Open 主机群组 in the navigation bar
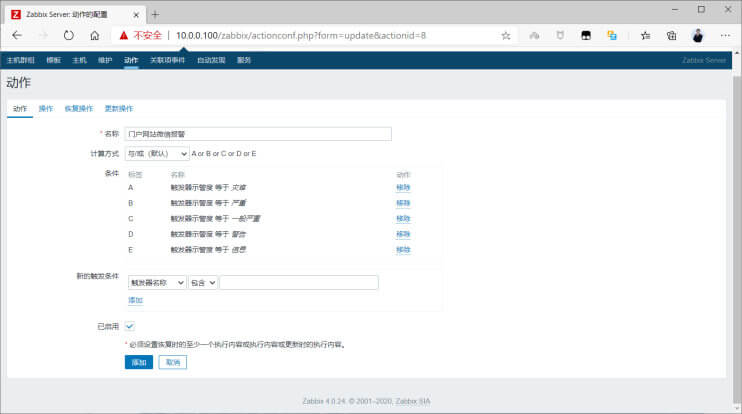The image size is (742, 414). 21,60
